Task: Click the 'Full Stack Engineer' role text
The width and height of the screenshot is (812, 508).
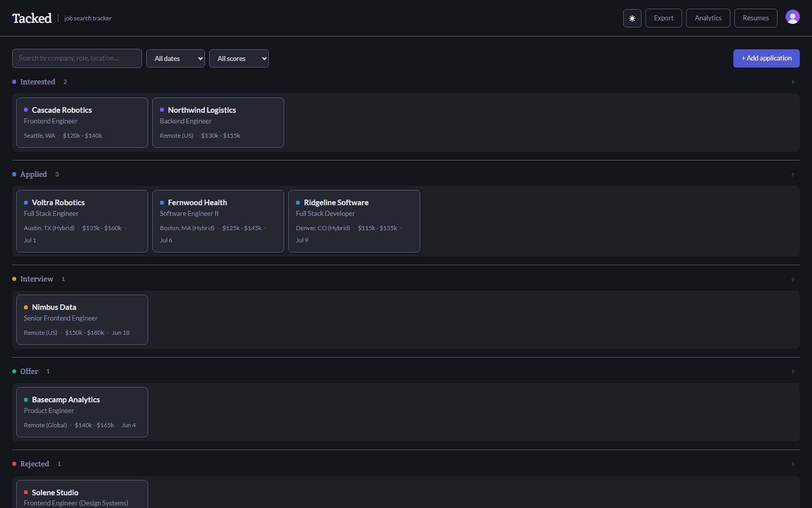Action: tap(51, 214)
